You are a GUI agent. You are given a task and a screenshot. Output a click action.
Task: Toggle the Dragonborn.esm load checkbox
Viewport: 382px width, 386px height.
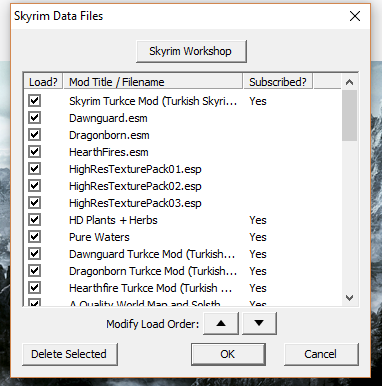(35, 135)
